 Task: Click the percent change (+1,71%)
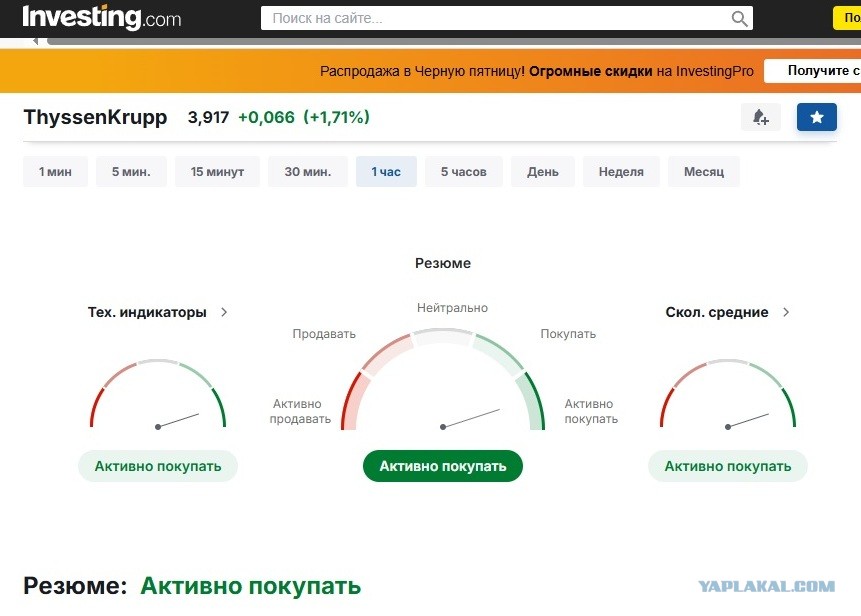coord(337,117)
